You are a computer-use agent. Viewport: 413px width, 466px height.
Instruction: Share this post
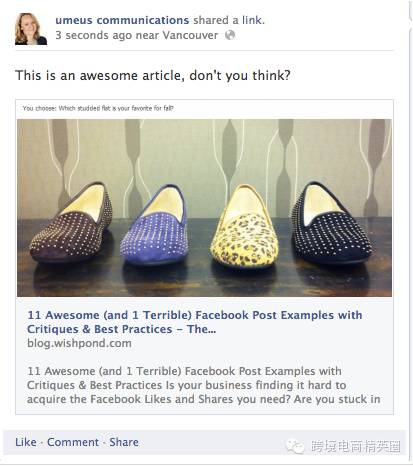pos(124,442)
